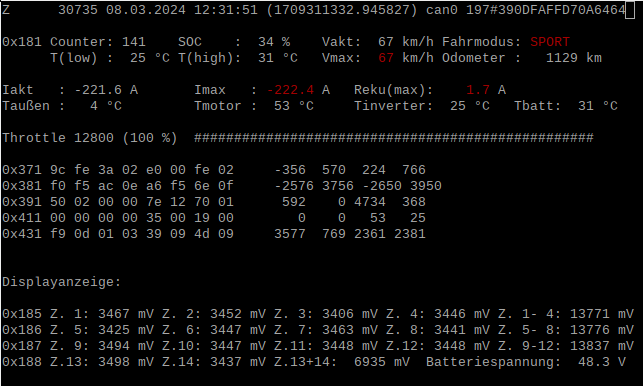
Task: Click the frame counter '30735'
Action: 78,9
